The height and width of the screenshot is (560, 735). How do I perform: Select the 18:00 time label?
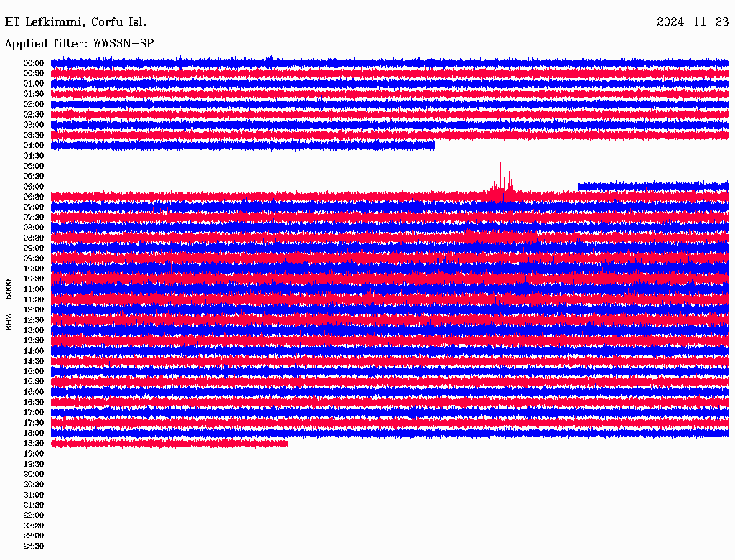click(34, 434)
